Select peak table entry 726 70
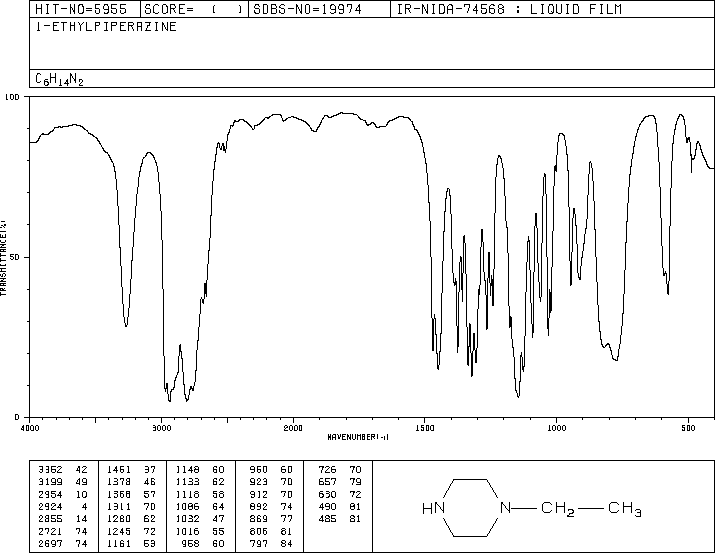This screenshot has width=715, height=553. click(340, 469)
